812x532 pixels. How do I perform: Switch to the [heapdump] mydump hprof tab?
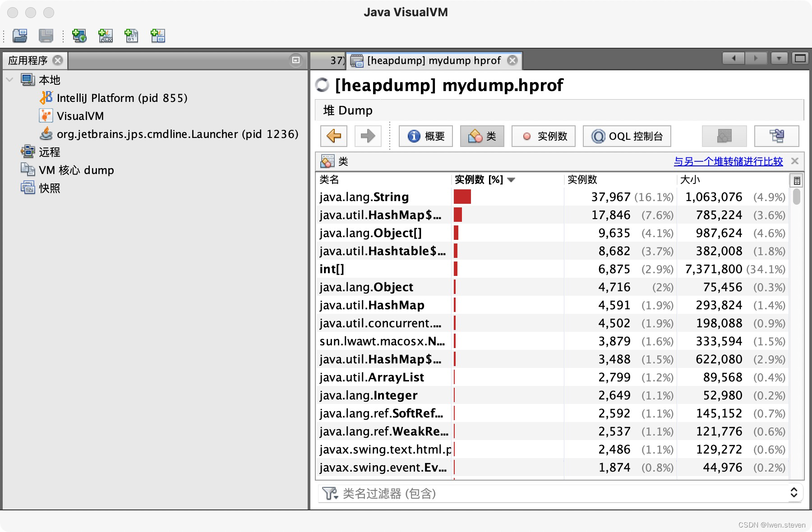[434, 60]
